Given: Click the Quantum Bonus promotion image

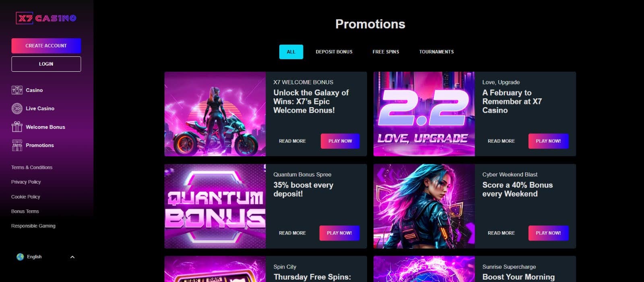Looking at the screenshot, I should pyautogui.click(x=215, y=206).
